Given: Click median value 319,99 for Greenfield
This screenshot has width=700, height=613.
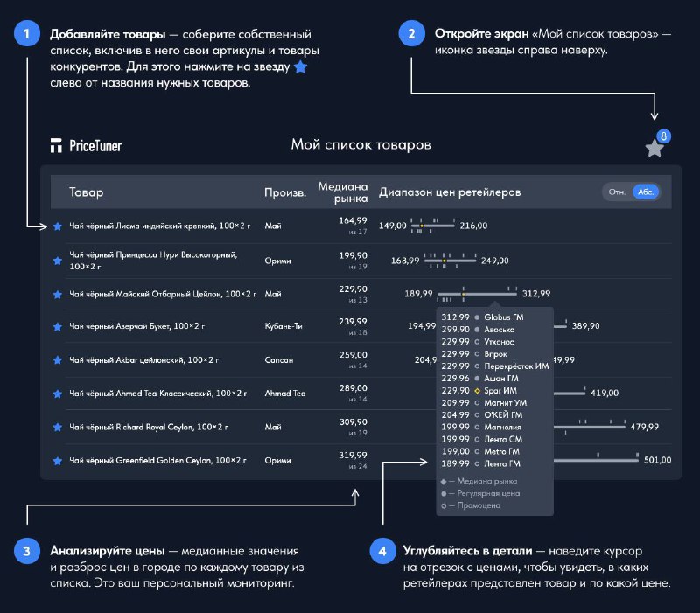Looking at the screenshot, I should click(x=353, y=456).
